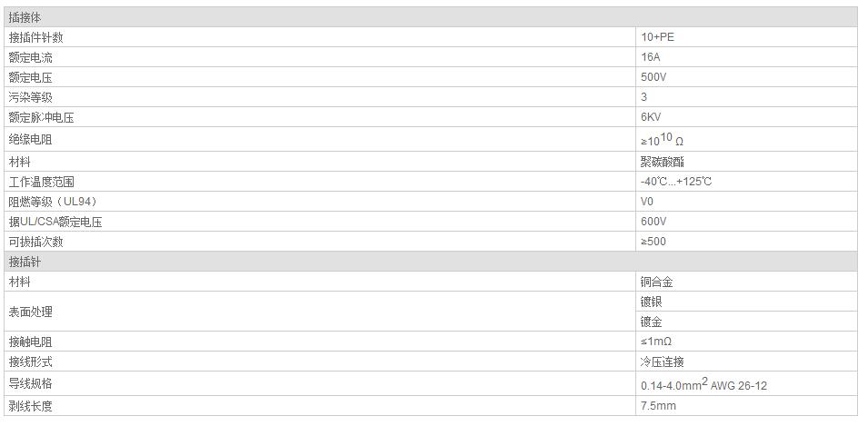Click the 聚碳酸酯 material value
The width and height of the screenshot is (868, 426).
coord(663,162)
